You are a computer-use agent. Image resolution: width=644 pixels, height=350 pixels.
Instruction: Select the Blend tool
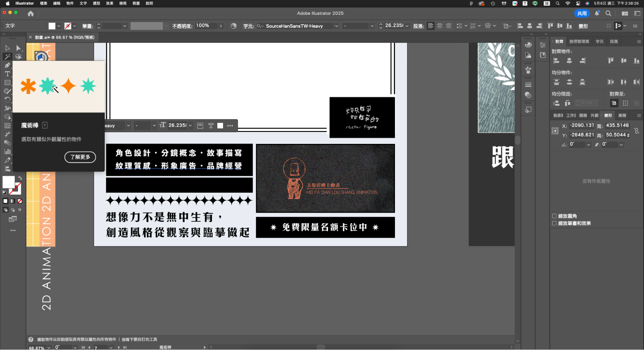point(7,143)
